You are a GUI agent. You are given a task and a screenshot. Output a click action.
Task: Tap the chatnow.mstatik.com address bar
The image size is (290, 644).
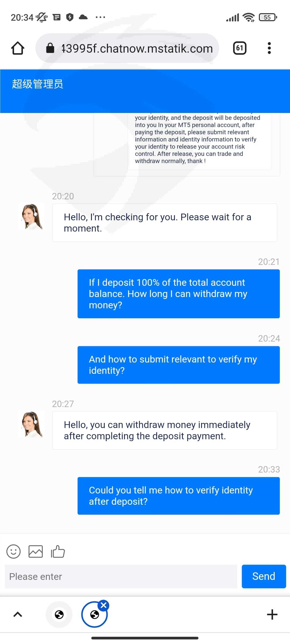(x=137, y=49)
